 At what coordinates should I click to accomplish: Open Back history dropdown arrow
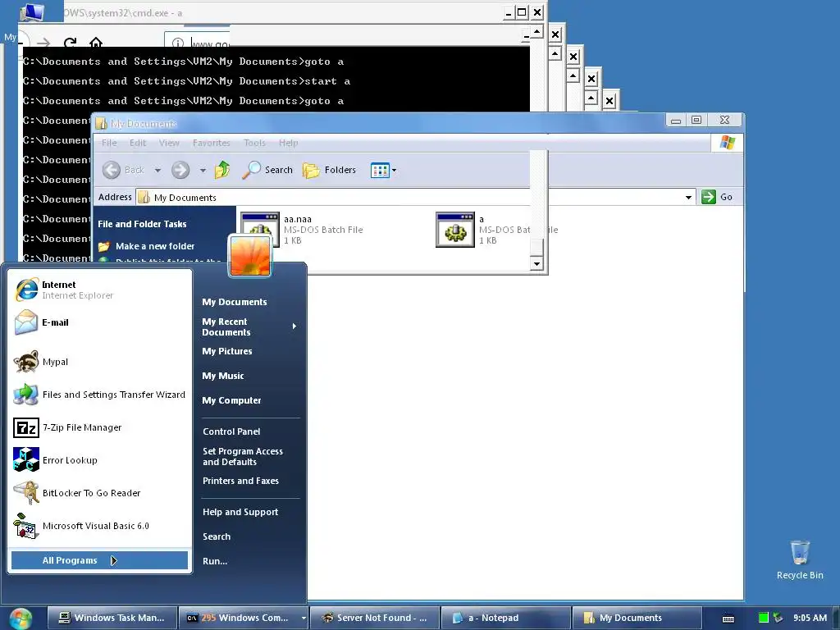click(157, 171)
